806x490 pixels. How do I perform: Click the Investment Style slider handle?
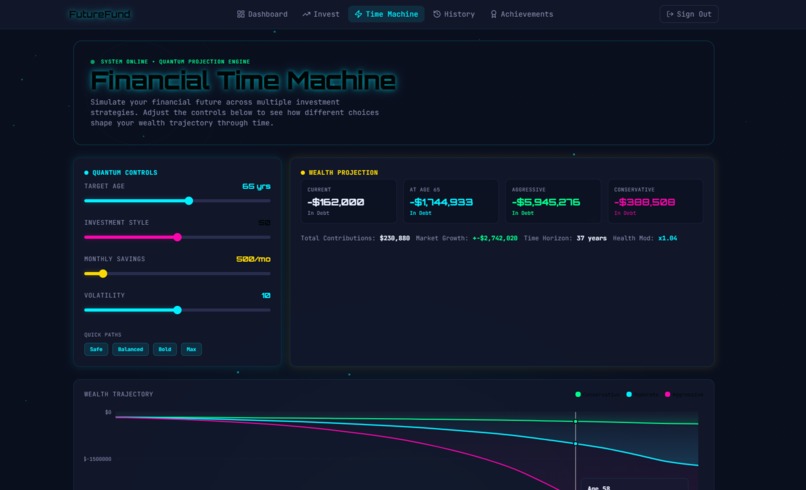coord(177,237)
